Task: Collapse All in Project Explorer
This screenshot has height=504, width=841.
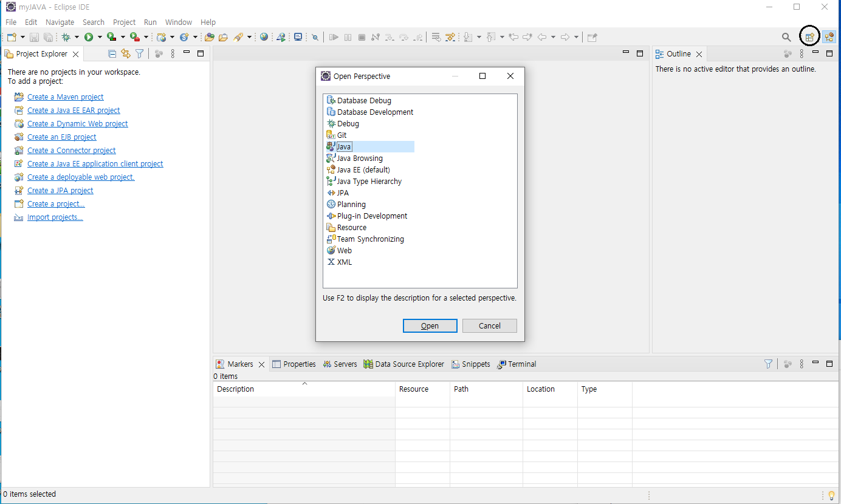Action: click(112, 53)
